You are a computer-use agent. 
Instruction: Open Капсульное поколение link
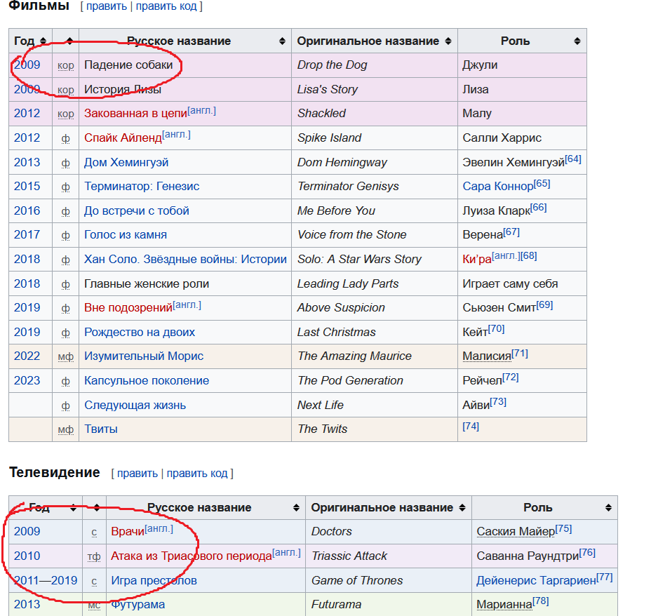pos(147,381)
